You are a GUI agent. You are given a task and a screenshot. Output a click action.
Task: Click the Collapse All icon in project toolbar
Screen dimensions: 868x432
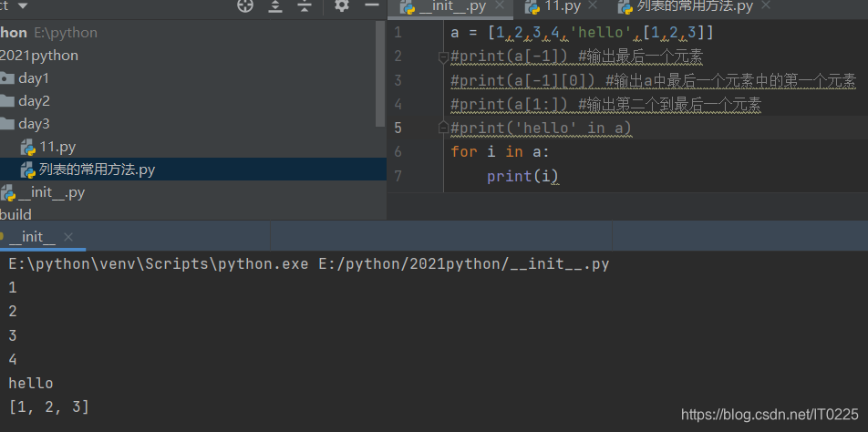pyautogui.click(x=305, y=6)
